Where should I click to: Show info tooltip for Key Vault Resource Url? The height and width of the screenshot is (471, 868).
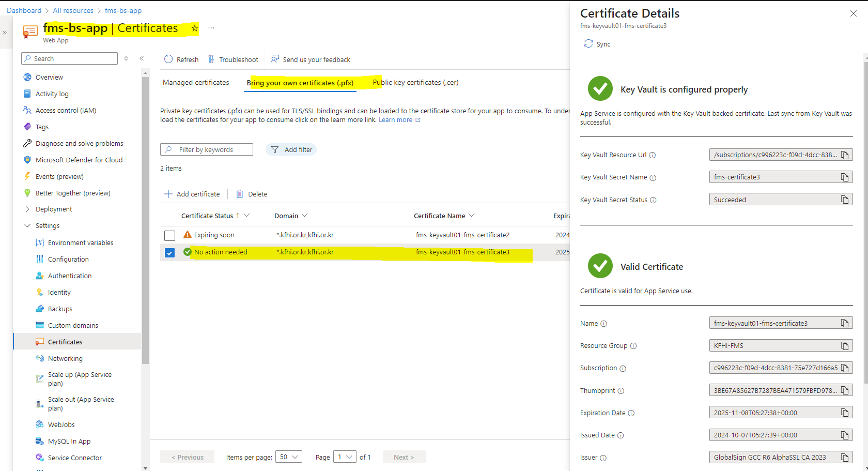point(653,155)
